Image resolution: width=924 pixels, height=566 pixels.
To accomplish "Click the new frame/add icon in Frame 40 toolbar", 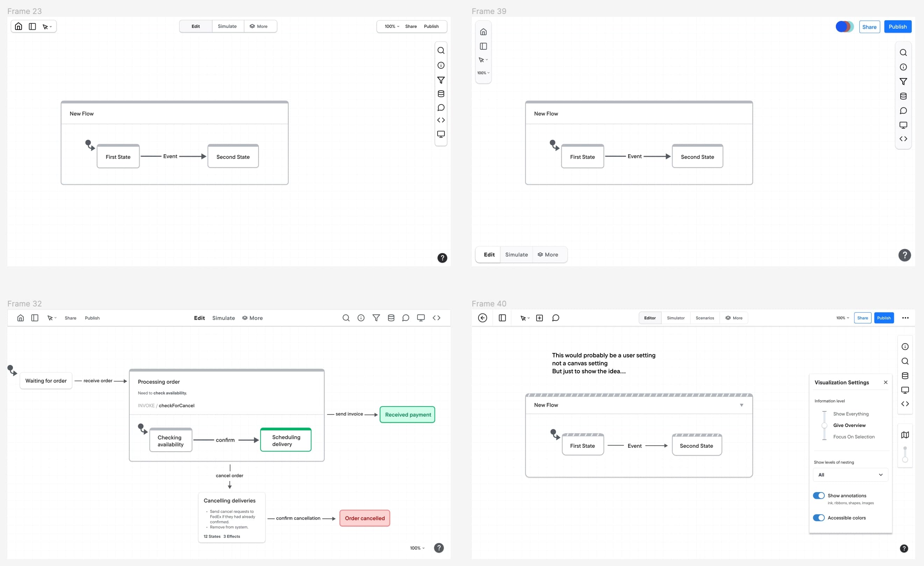I will (539, 318).
